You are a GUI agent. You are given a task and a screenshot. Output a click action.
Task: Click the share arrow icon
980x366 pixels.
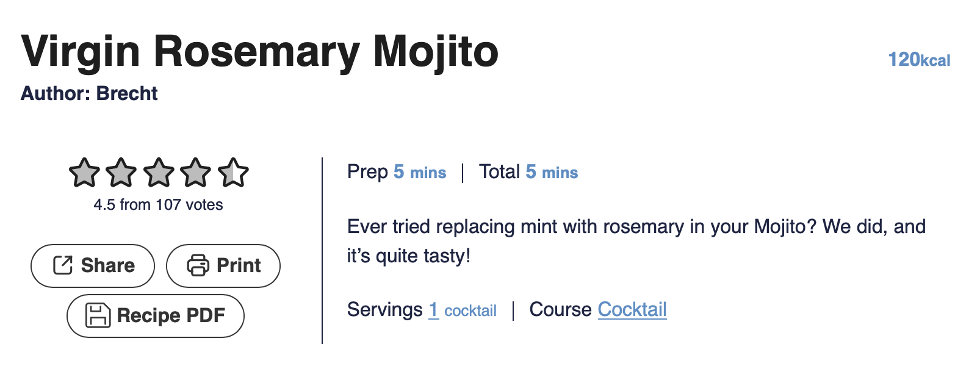coord(63,265)
